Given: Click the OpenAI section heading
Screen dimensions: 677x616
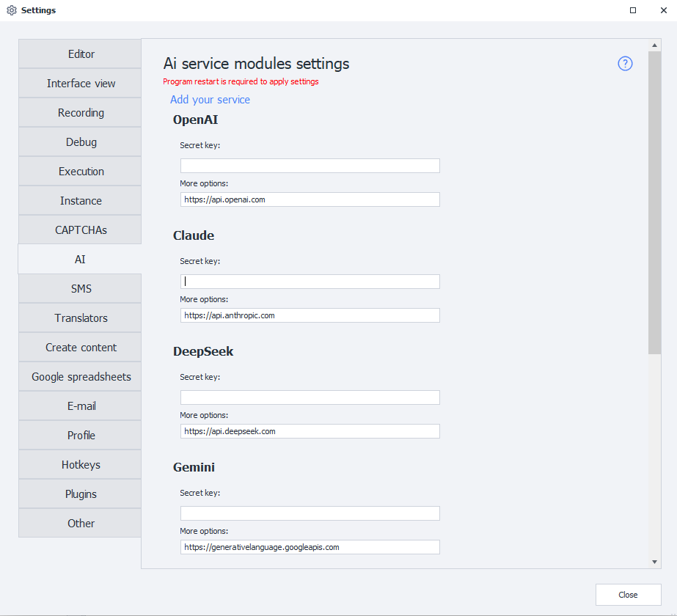Looking at the screenshot, I should click(195, 120).
